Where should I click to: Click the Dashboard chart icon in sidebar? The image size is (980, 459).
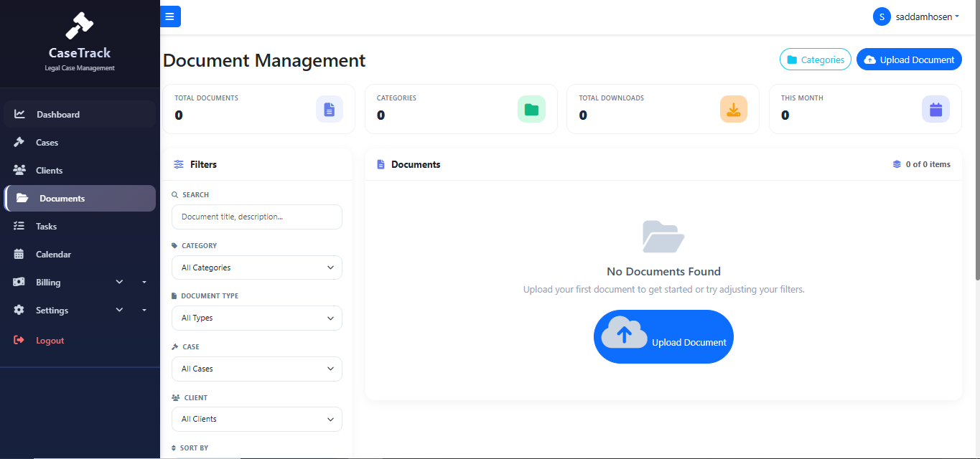point(20,114)
